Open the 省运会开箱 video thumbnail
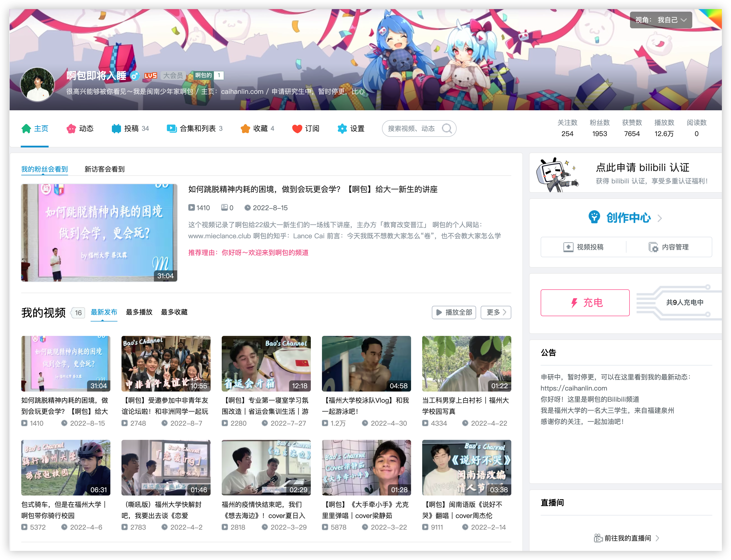 pyautogui.click(x=266, y=363)
